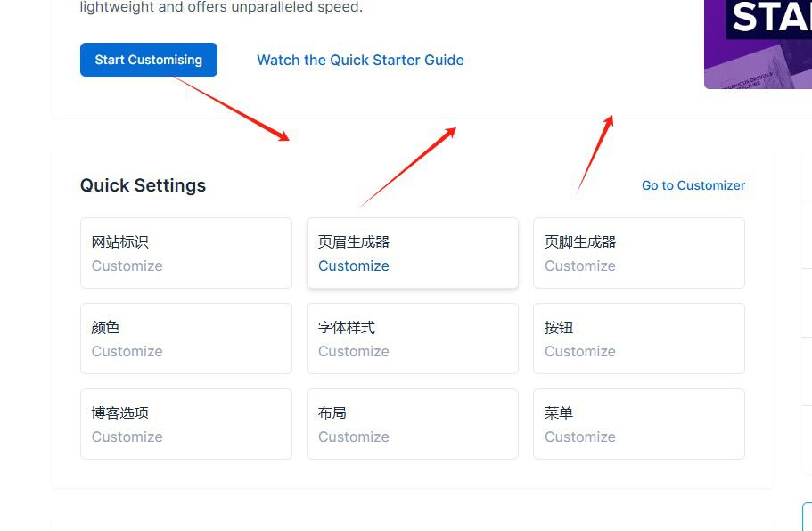Customize the 页眉生成器 setting
Image resolution: width=812 pixels, height=531 pixels.
tap(354, 266)
